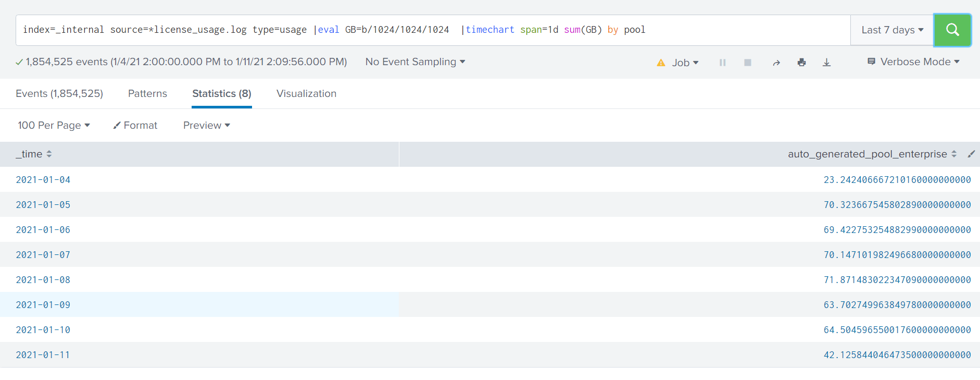Screen dimensions: 980x380
Task: Click the 2021-01-06 time value
Action: coord(43,230)
